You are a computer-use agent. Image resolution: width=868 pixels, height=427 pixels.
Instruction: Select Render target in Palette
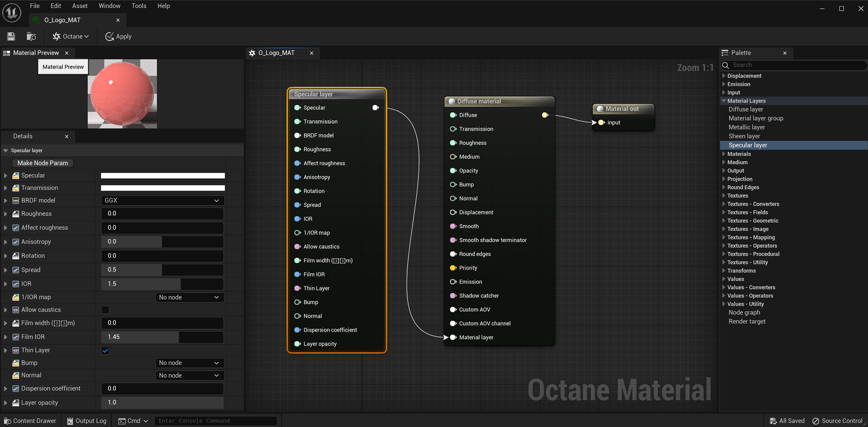pyautogui.click(x=747, y=322)
